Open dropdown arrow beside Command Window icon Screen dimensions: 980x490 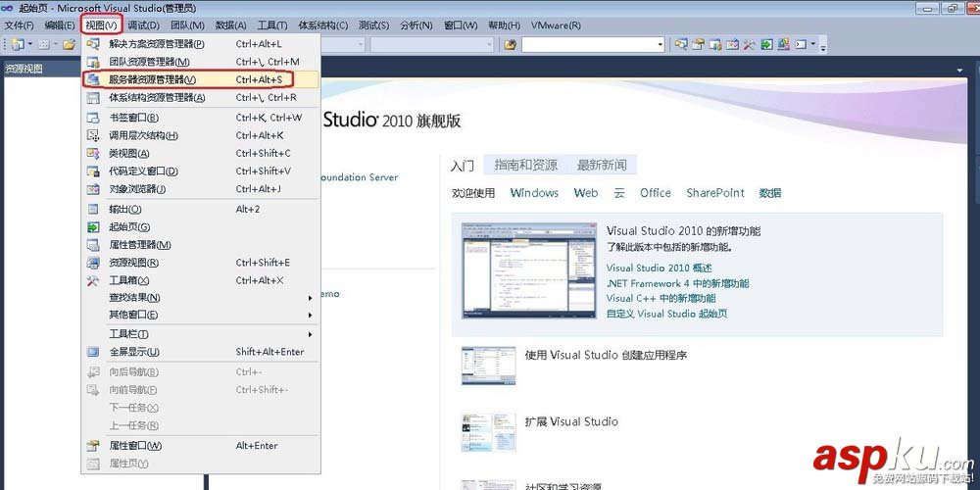813,44
